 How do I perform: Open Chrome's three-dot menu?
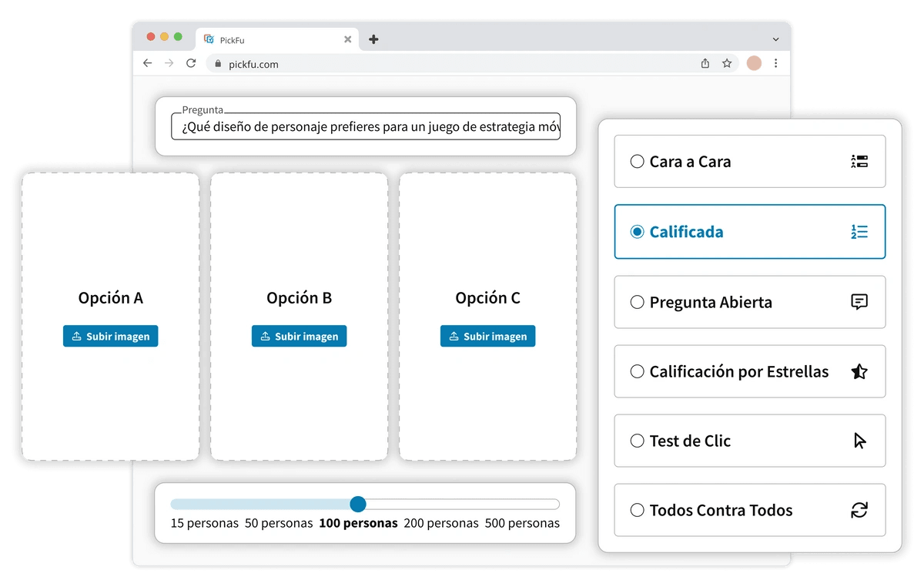776,63
